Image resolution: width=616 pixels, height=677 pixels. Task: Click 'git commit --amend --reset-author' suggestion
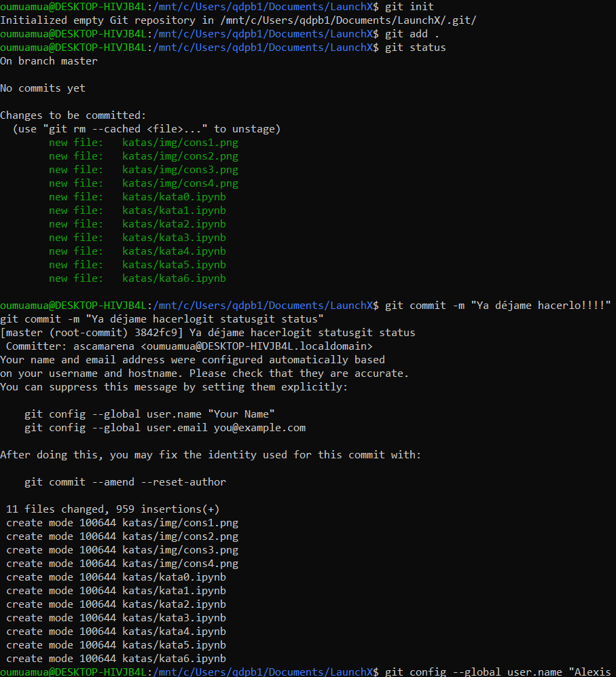pyautogui.click(x=125, y=482)
